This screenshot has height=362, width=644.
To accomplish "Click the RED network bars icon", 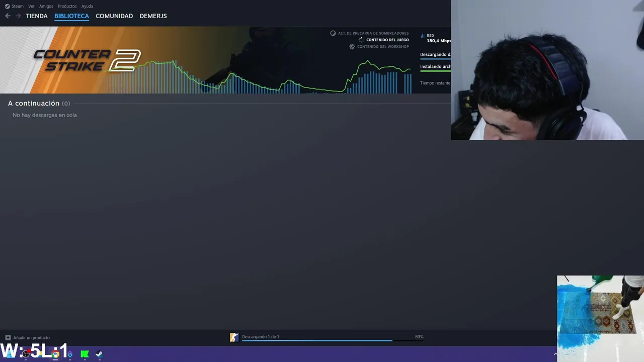I will click(x=423, y=36).
